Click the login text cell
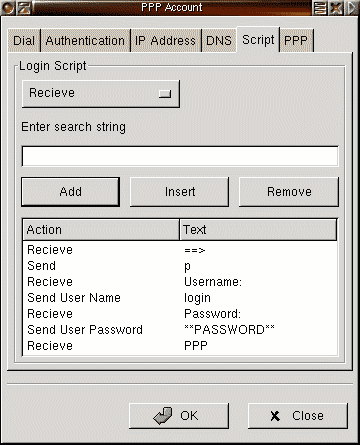Image resolution: width=360 pixels, height=445 pixels. 197,298
